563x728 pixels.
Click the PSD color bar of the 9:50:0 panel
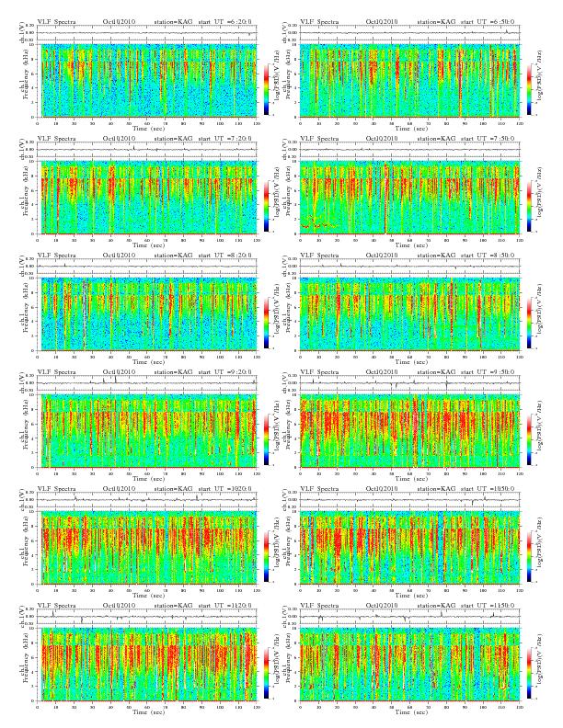click(529, 439)
